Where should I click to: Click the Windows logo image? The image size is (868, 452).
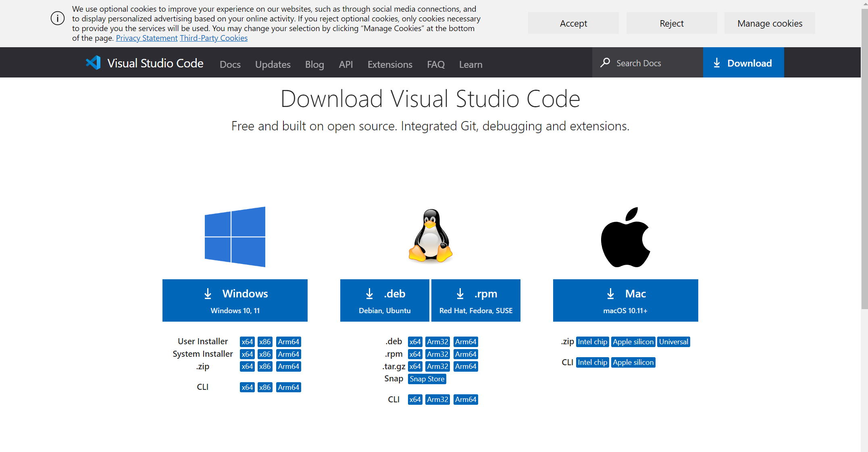[x=235, y=237]
